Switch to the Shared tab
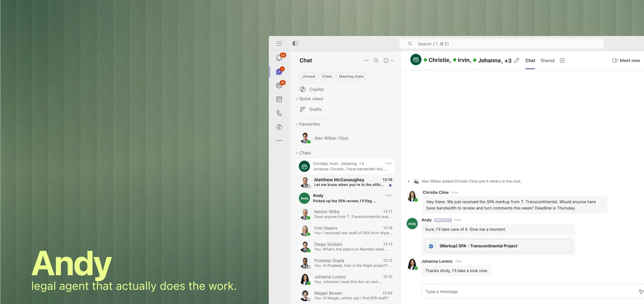This screenshot has width=644, height=304. [547, 60]
